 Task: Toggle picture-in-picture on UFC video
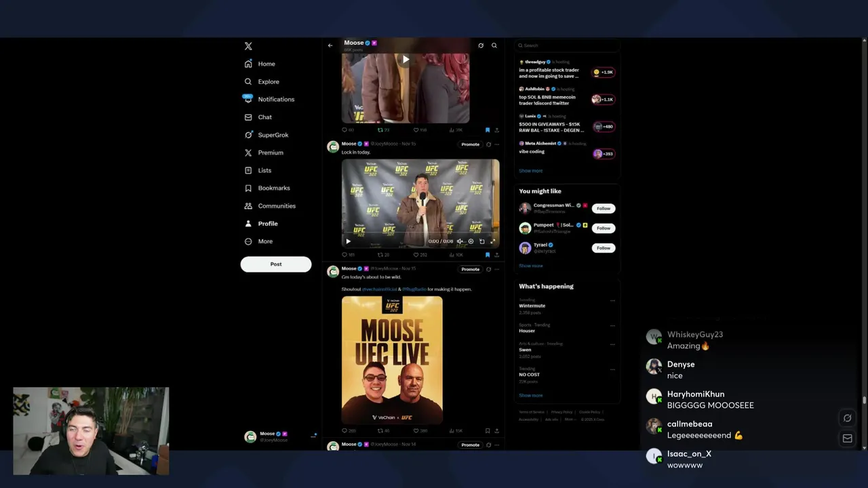point(482,241)
